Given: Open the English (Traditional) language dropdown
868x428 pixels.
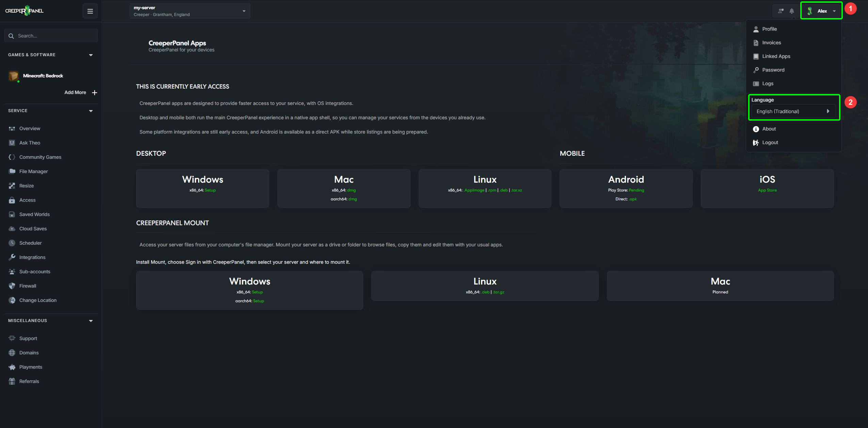Looking at the screenshot, I should click(x=793, y=111).
